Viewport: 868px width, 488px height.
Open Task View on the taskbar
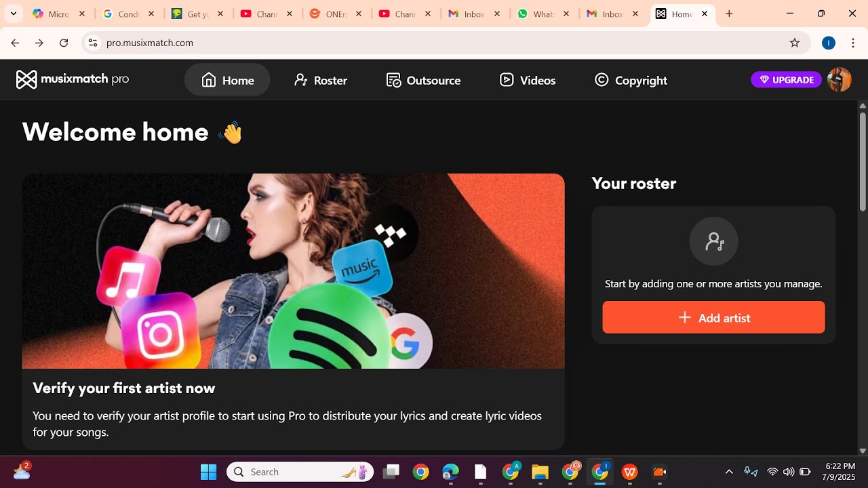(x=391, y=472)
